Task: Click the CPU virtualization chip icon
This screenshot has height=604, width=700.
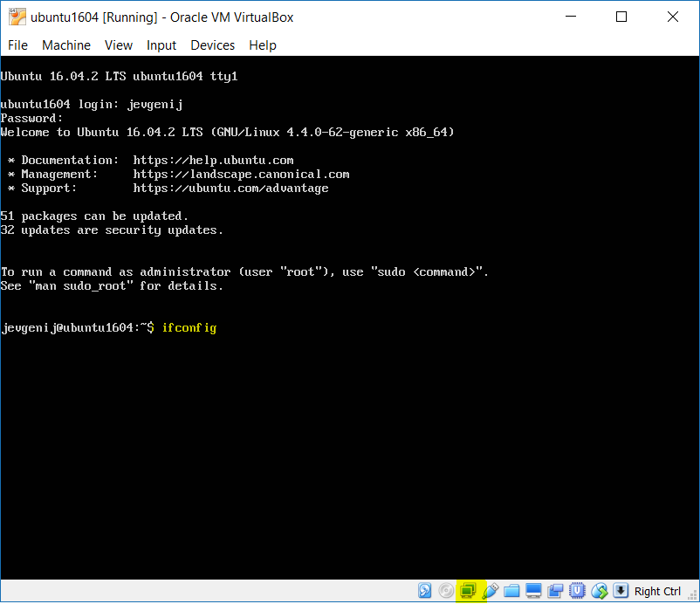Action: click(577, 591)
